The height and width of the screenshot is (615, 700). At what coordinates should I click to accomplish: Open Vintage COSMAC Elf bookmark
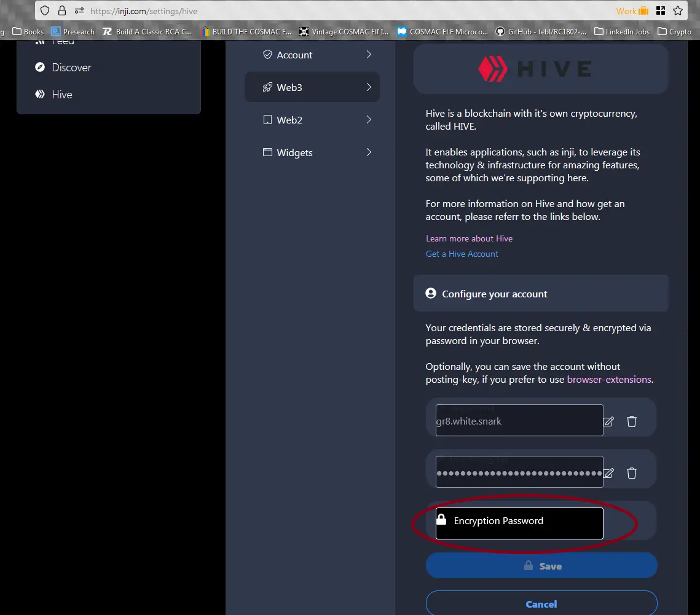pos(344,32)
